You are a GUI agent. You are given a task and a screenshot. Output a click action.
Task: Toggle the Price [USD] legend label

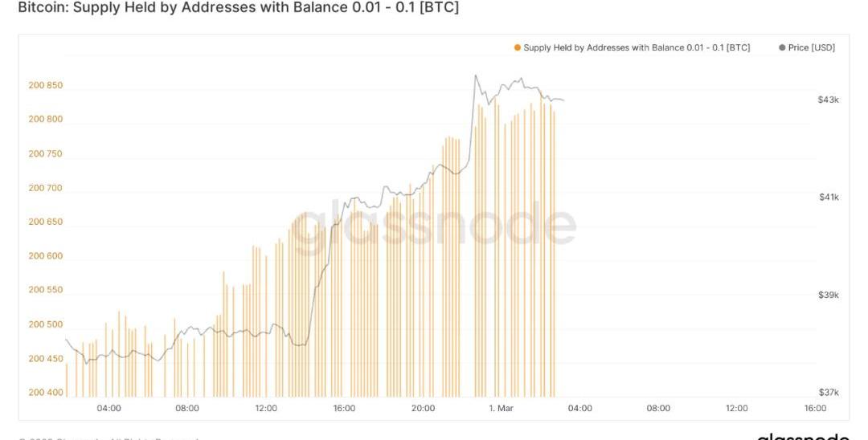pyautogui.click(x=811, y=48)
